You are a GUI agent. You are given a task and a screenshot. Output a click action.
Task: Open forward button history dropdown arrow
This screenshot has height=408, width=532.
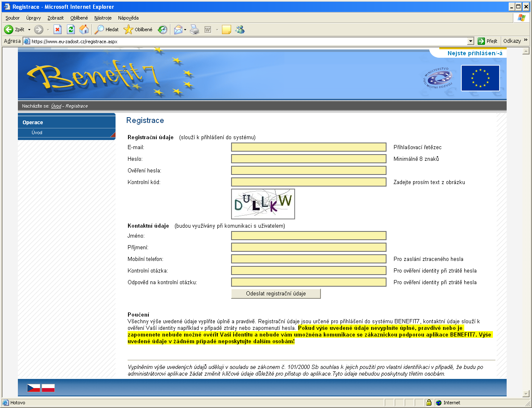tap(48, 29)
